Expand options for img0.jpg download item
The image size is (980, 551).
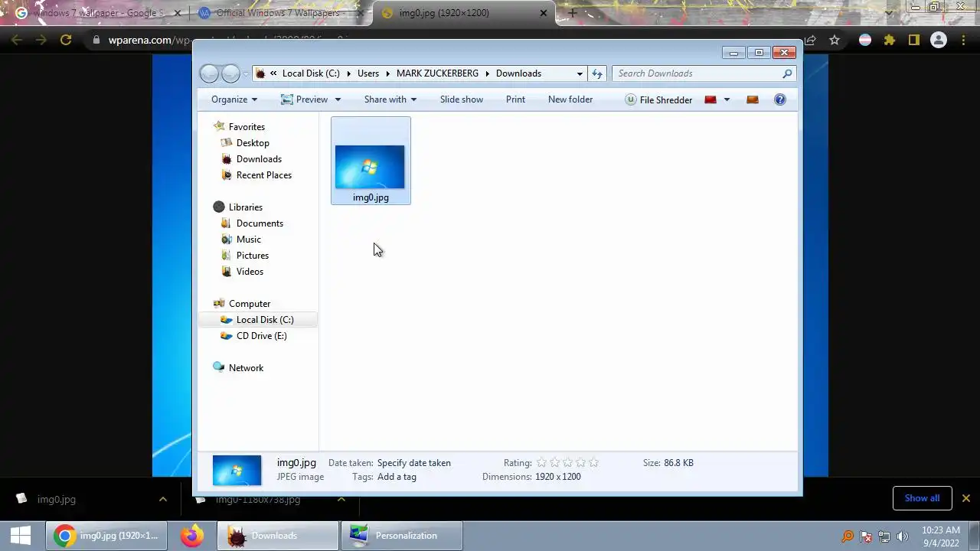click(x=162, y=499)
